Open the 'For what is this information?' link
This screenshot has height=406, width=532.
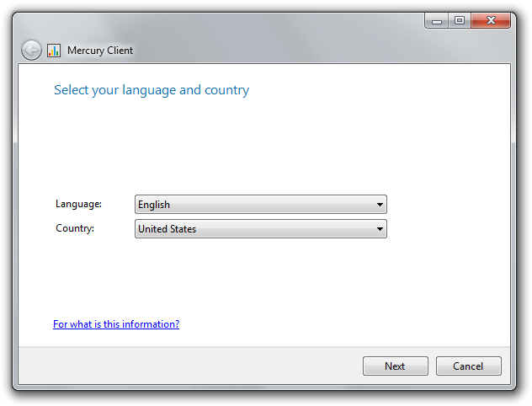click(x=116, y=324)
